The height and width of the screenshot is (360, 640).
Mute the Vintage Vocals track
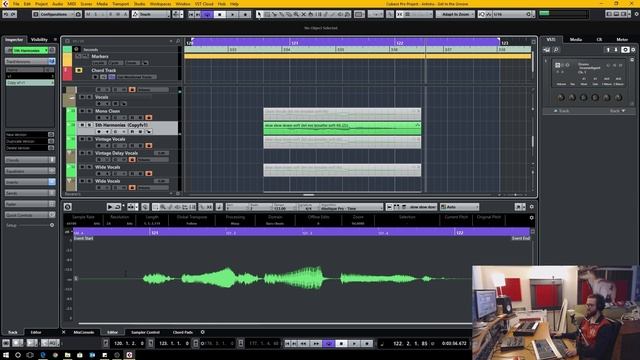coord(82,139)
